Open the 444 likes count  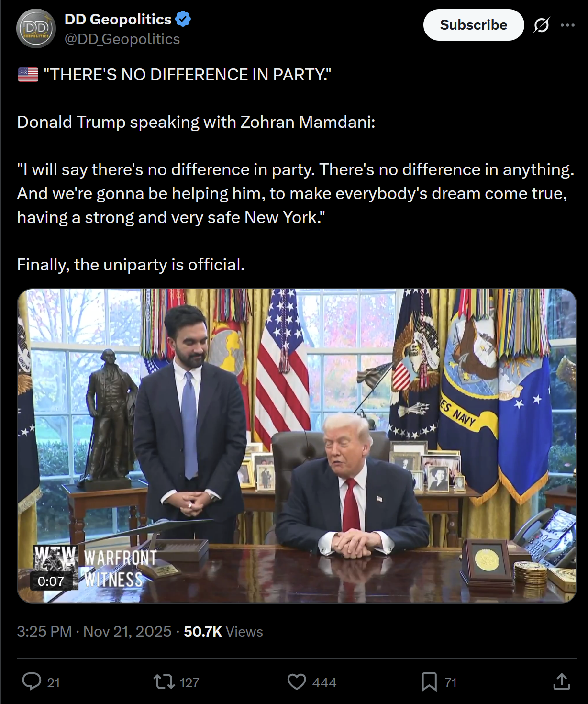coord(324,682)
